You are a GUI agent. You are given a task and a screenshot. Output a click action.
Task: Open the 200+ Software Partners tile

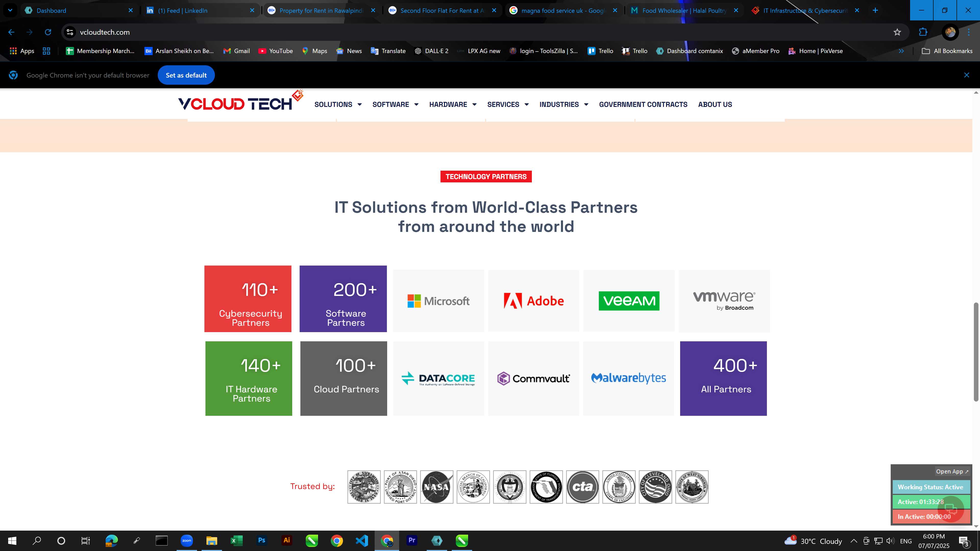(x=343, y=298)
